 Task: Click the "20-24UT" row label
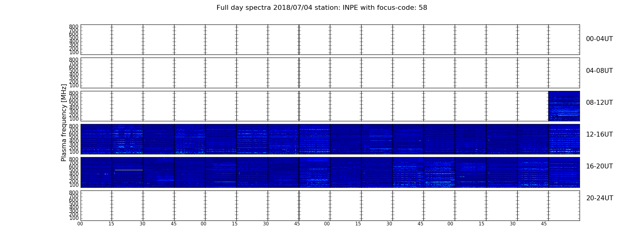click(600, 198)
